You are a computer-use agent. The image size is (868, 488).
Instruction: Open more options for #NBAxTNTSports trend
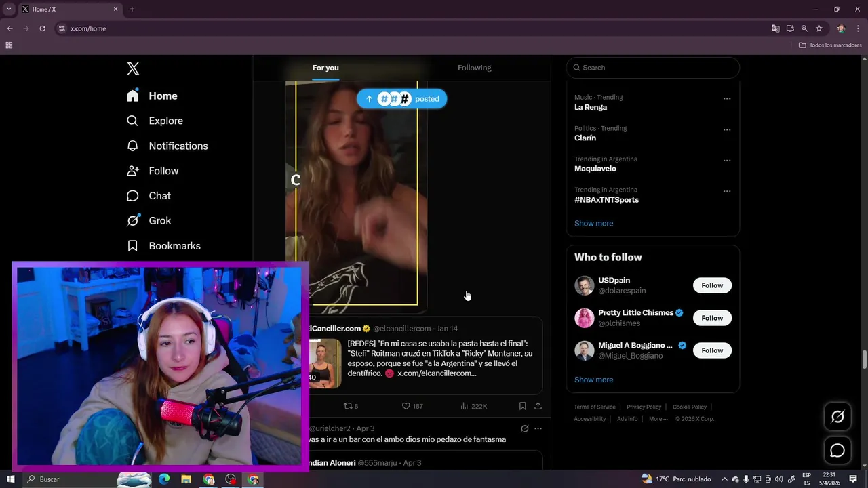[727, 192]
